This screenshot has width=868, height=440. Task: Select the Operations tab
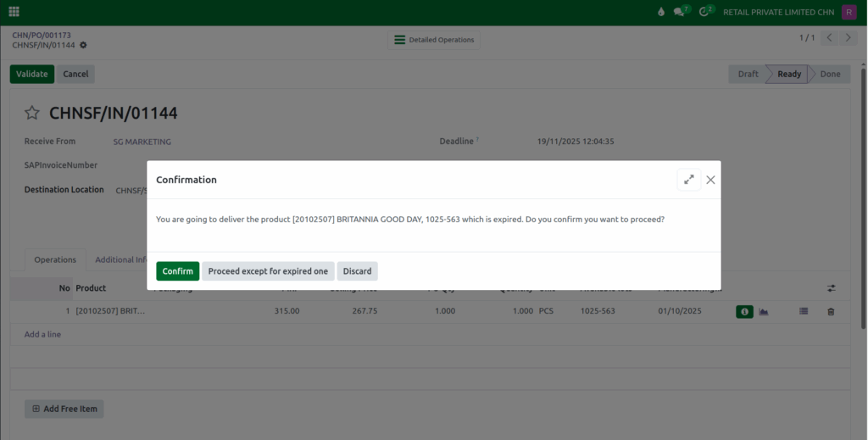coord(55,259)
